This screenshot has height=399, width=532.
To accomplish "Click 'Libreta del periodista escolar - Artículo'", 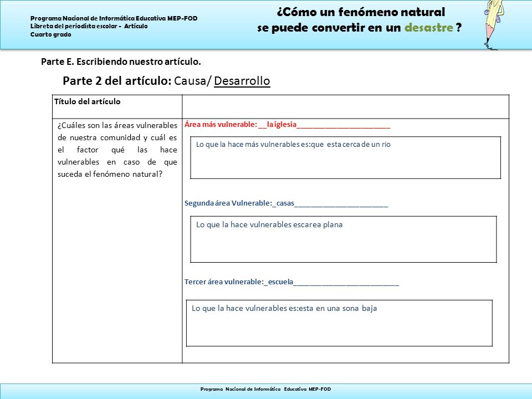I will [89, 26].
